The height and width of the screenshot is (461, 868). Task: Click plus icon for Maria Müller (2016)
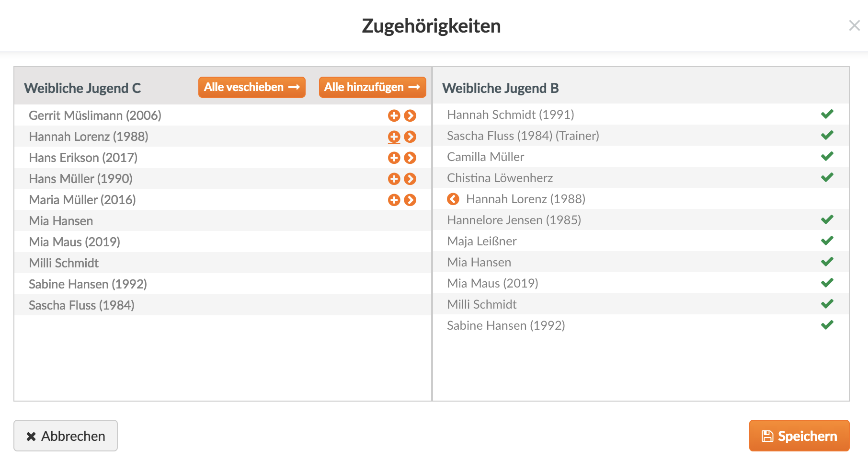click(x=394, y=200)
